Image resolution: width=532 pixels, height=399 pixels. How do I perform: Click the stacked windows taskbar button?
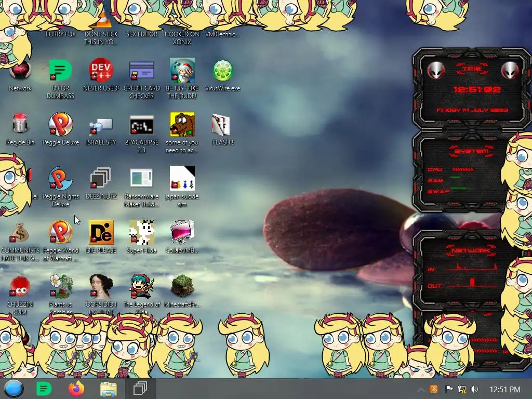140,389
